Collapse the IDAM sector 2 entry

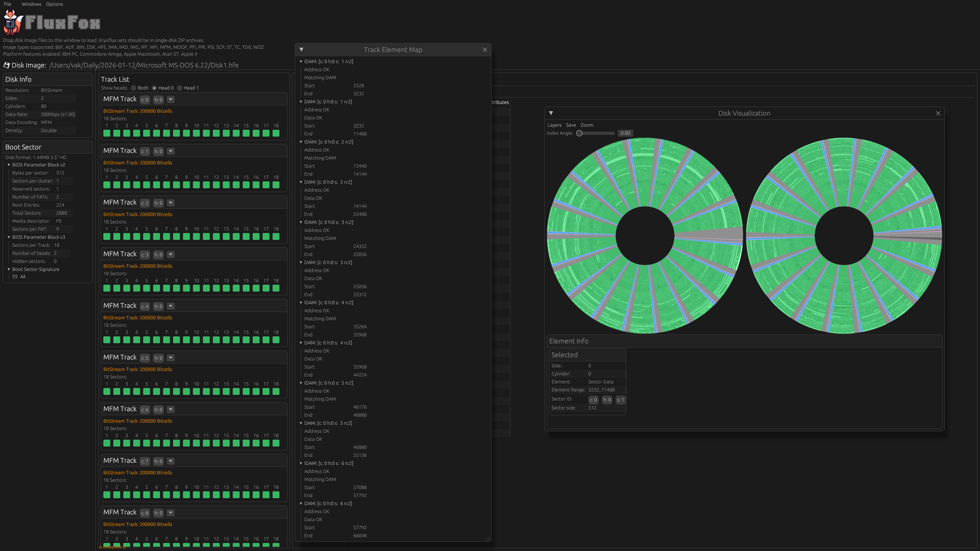click(301, 142)
